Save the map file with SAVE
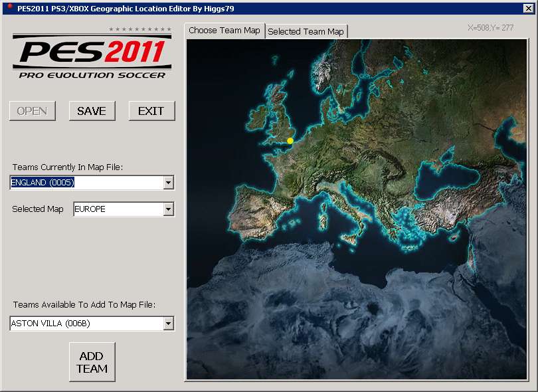538x392 pixels. (x=92, y=111)
